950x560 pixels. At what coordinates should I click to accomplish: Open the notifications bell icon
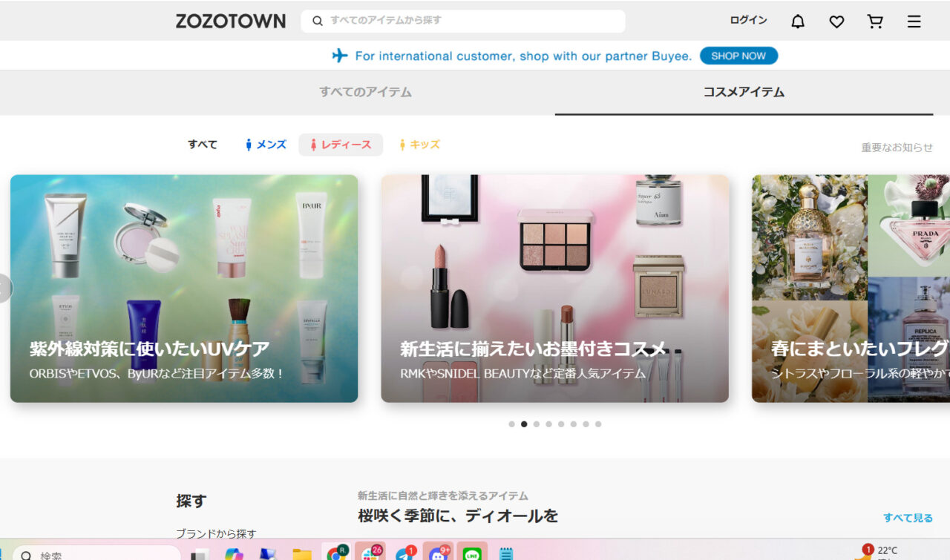[x=798, y=21]
